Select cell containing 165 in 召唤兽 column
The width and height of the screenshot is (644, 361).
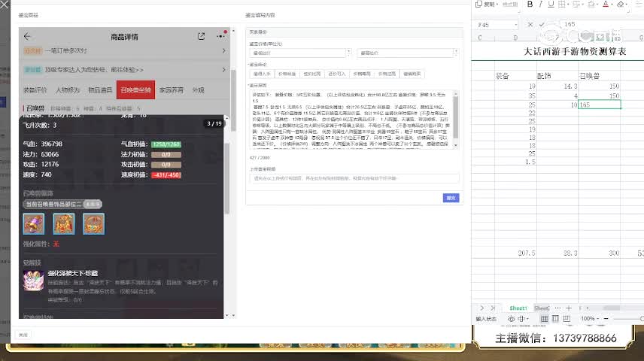coord(599,105)
